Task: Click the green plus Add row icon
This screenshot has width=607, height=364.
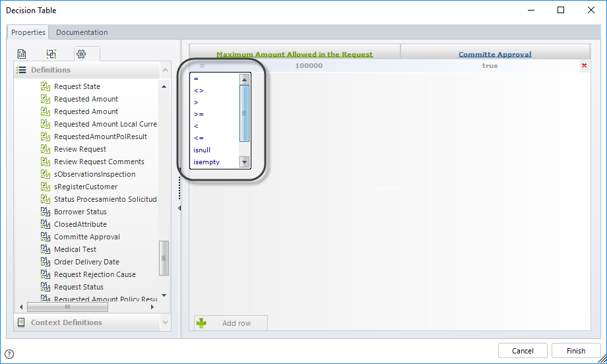Action: 201,323
